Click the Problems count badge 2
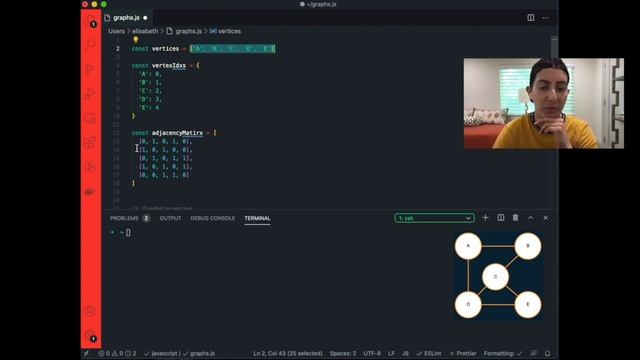 [146, 218]
